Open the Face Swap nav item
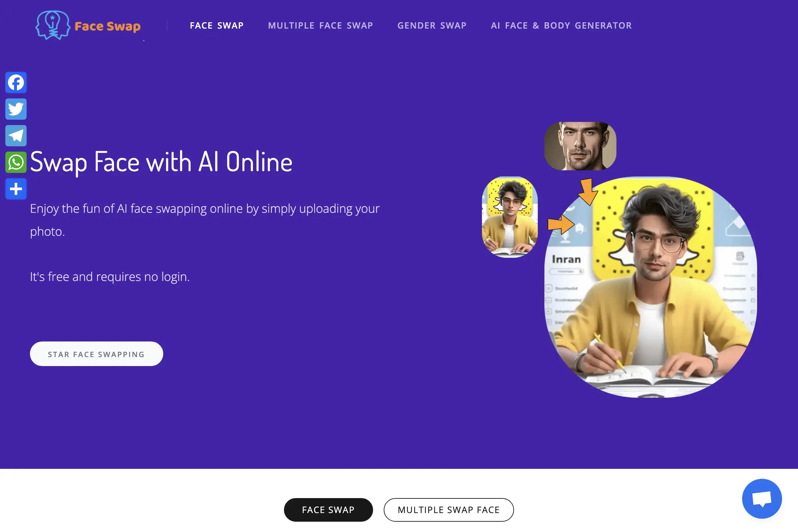Viewport: 798px width, 532px height. [217, 26]
